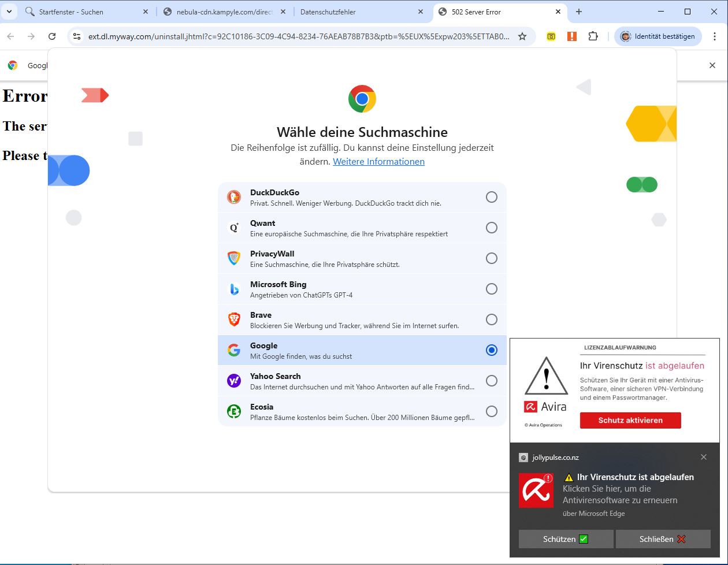Select the DuckDuckGo radio button

click(491, 197)
